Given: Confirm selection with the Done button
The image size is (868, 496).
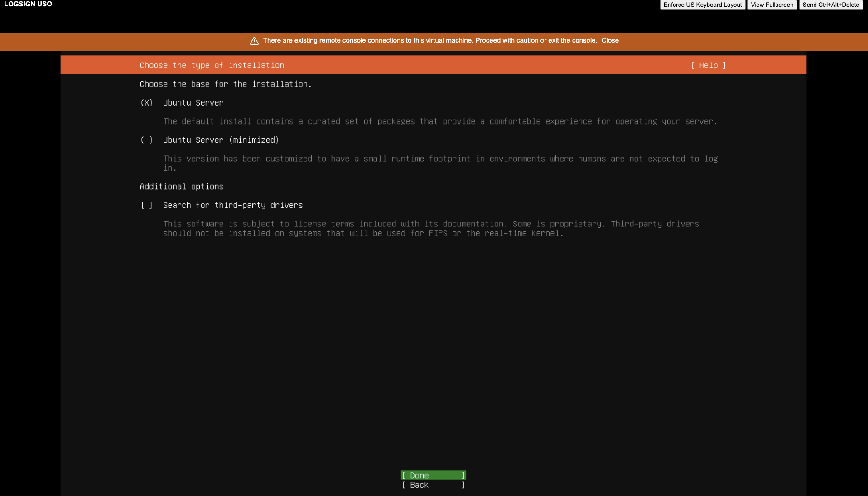Looking at the screenshot, I should point(434,475).
